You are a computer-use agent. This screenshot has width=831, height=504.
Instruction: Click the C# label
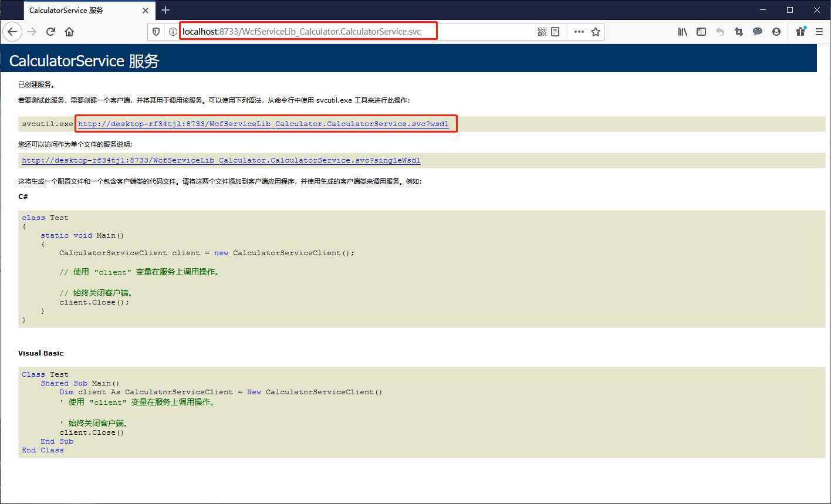(x=23, y=197)
